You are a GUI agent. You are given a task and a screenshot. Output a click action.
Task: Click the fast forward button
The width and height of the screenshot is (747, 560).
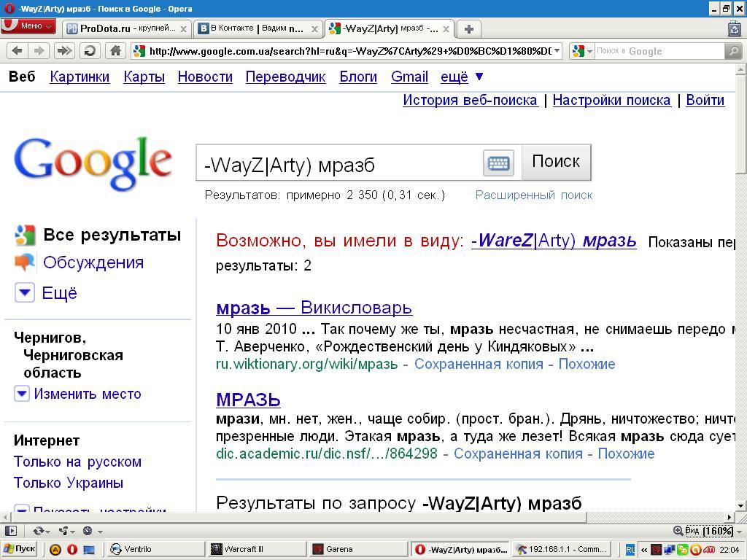pyautogui.click(x=64, y=50)
